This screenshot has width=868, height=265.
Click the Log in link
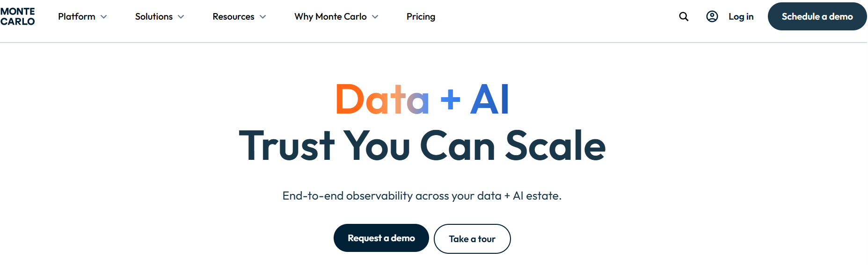741,17
